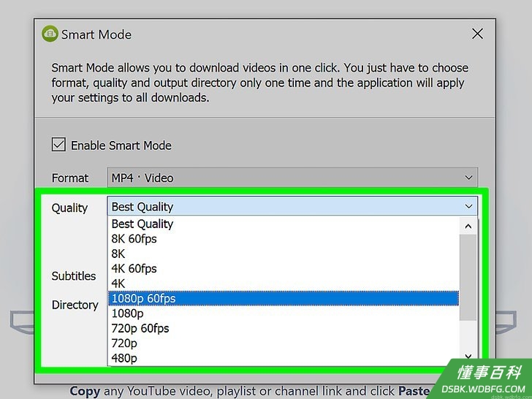Collapse the Quality combo box
The width and height of the screenshot is (532, 399).
[292, 206]
